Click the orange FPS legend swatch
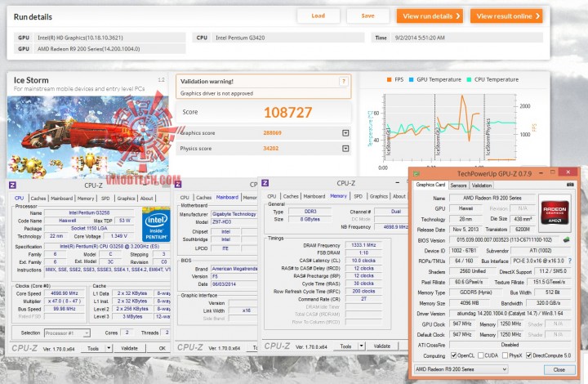The image size is (588, 384). (389, 79)
